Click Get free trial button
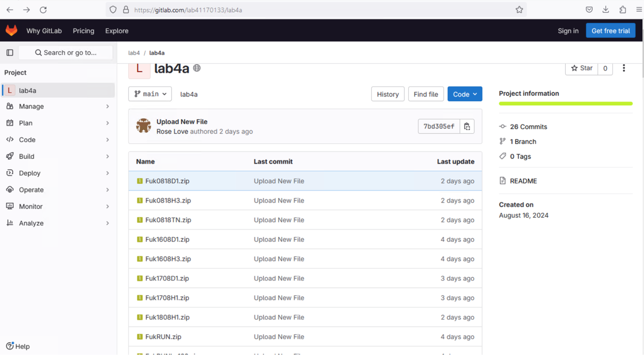The height and width of the screenshot is (355, 644). click(x=610, y=31)
